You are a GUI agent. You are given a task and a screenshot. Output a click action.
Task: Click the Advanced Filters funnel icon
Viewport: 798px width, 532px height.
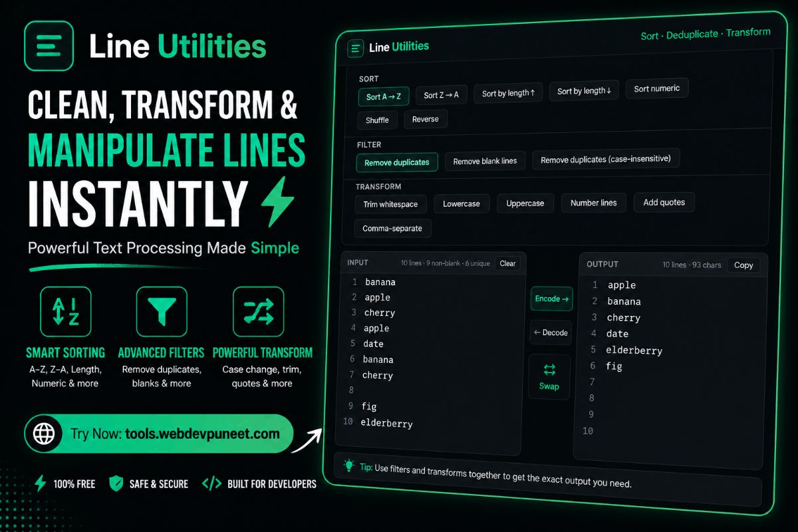coord(162,312)
